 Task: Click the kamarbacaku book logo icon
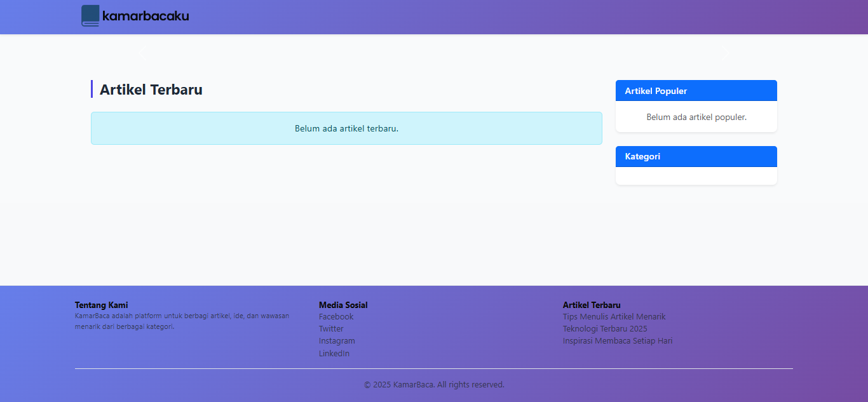[x=90, y=16]
